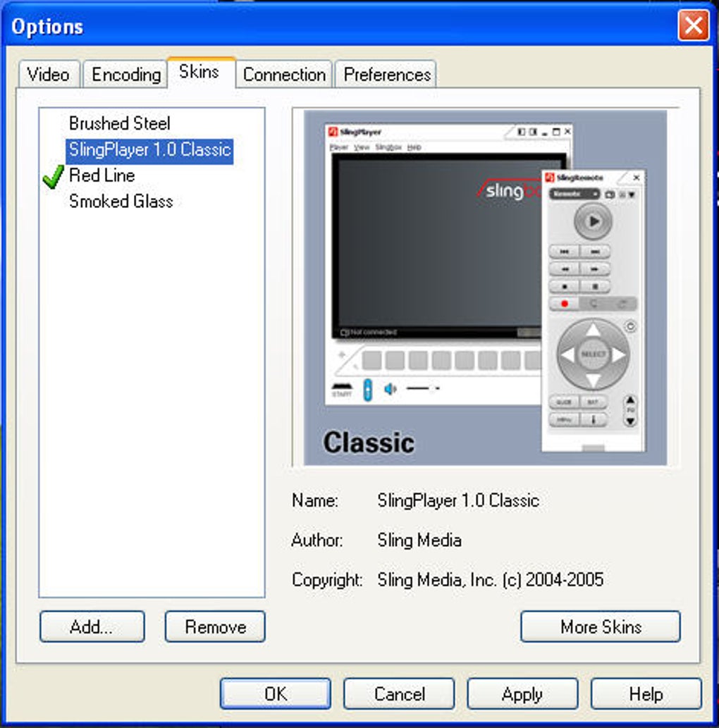Go to the Connection tab

point(284,74)
